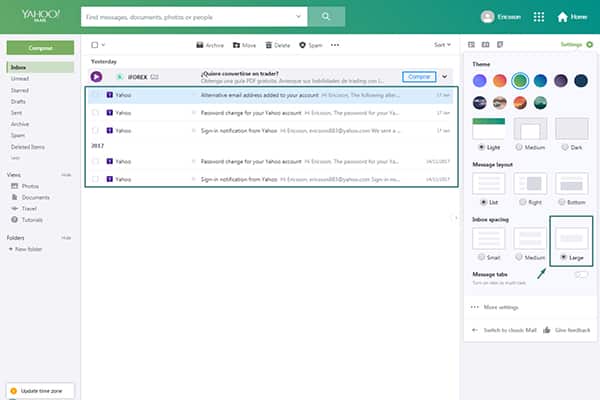Open the Sent folder

tap(16, 113)
